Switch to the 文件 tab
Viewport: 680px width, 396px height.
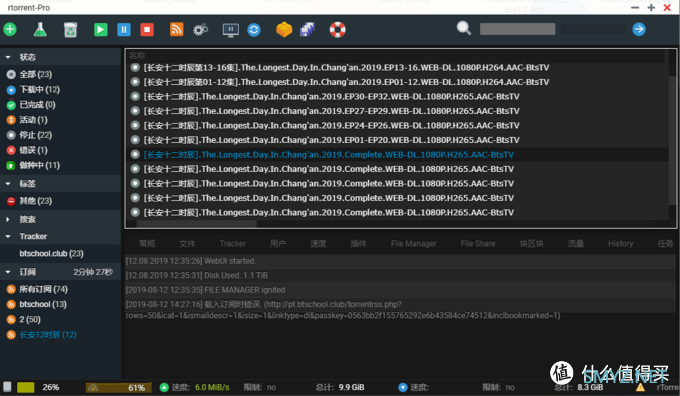(187, 244)
